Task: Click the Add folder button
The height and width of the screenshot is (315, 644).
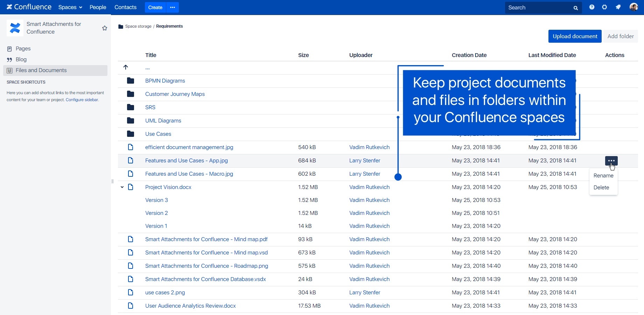Action: (x=620, y=36)
